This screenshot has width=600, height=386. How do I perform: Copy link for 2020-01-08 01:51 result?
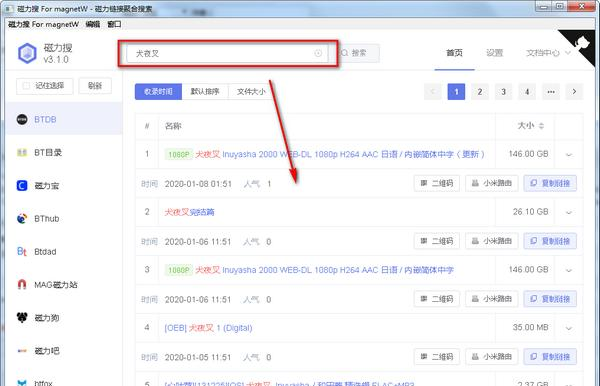550,183
